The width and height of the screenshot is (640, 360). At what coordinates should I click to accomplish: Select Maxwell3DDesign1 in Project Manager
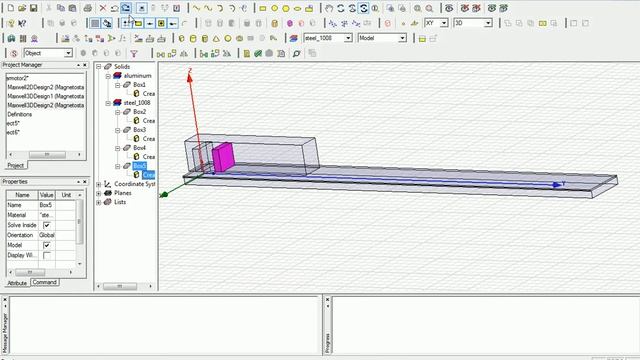tap(46, 96)
